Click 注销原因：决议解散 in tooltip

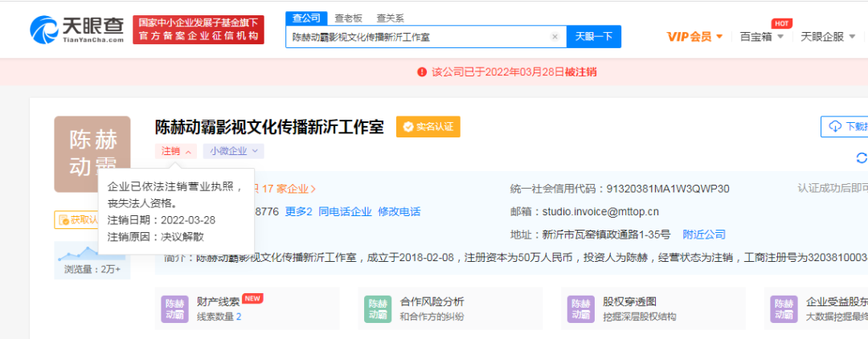point(156,237)
